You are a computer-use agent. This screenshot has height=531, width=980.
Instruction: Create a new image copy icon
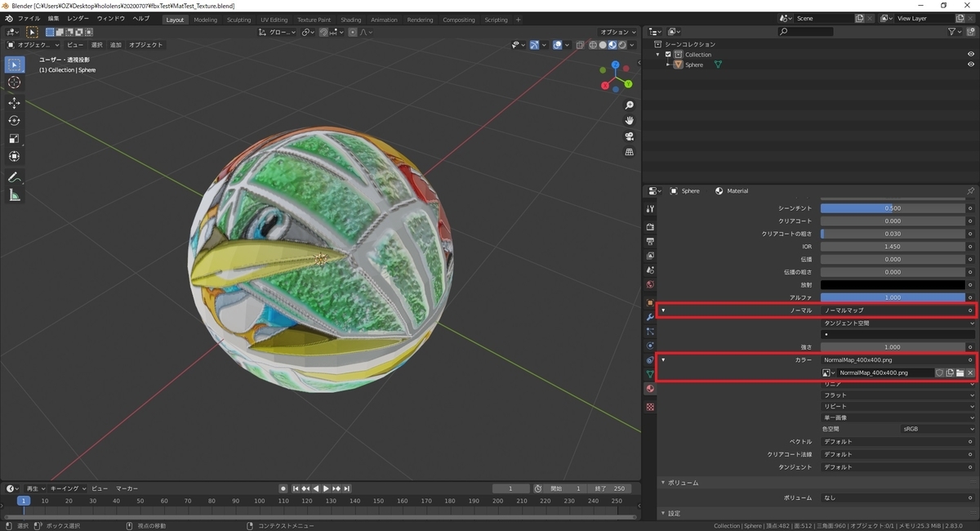tap(950, 373)
